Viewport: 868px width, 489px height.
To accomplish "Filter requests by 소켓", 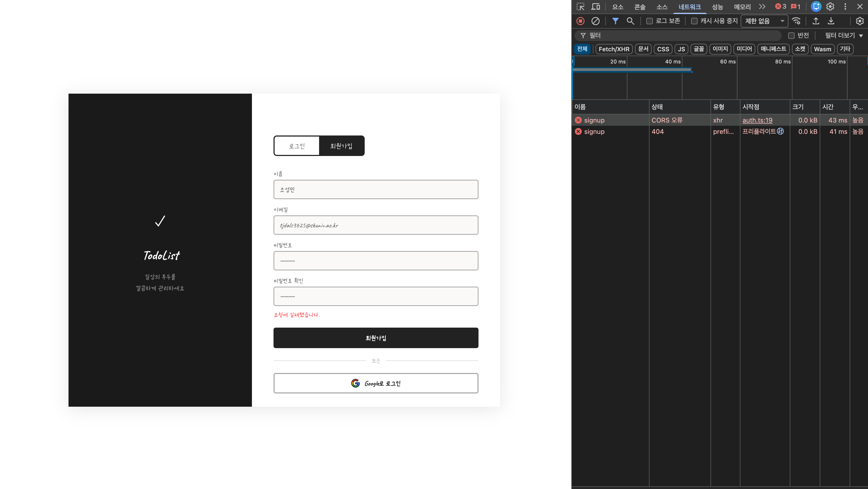I will 800,49.
